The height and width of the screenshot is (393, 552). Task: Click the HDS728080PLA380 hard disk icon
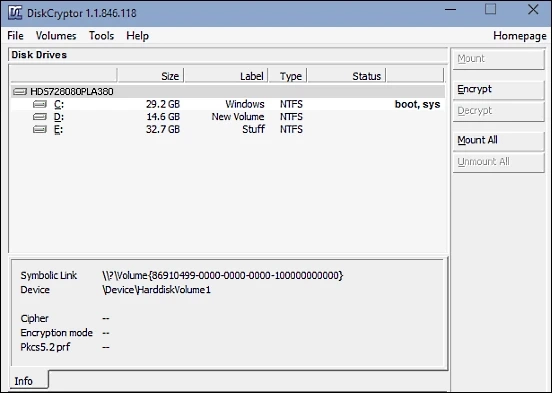point(20,92)
